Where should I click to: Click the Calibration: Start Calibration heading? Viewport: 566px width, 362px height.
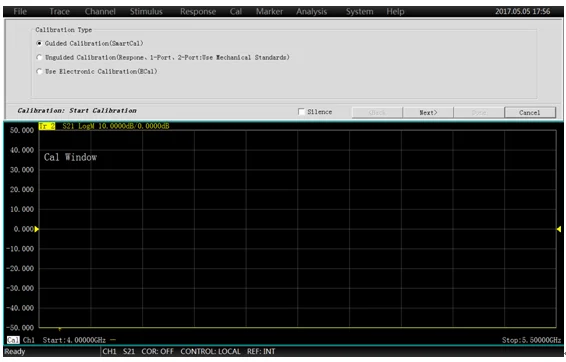[77, 110]
